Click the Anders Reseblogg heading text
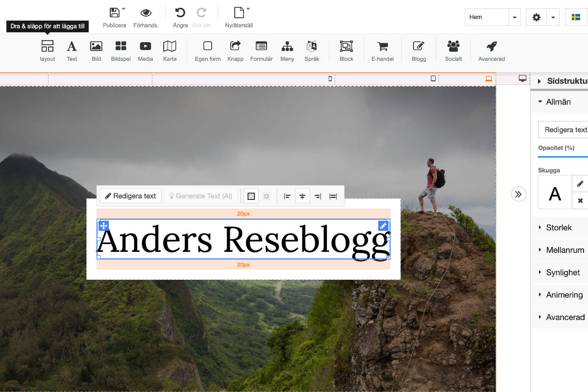The height and width of the screenshot is (392, 588). click(244, 240)
